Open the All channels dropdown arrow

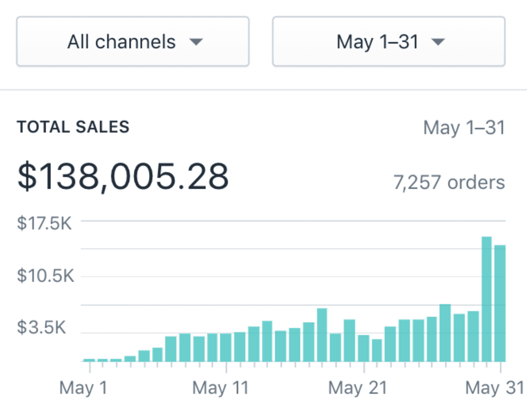point(196,42)
